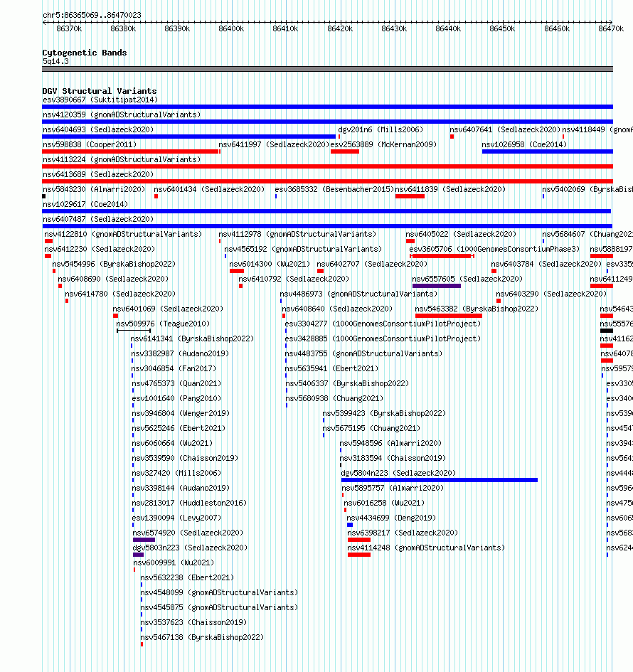Viewport: 633px width, 672px height.
Task: Click nsv3382987 (Audano2019) label
Action: click(180, 354)
